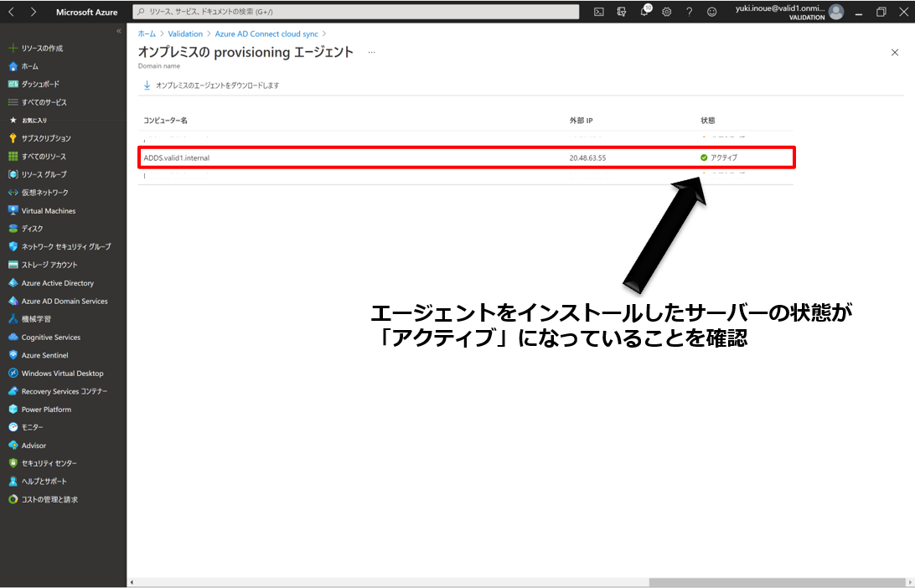Screen dimensions: 915x588
Task: Open the directory and subscription filter icon
Action: pos(622,12)
